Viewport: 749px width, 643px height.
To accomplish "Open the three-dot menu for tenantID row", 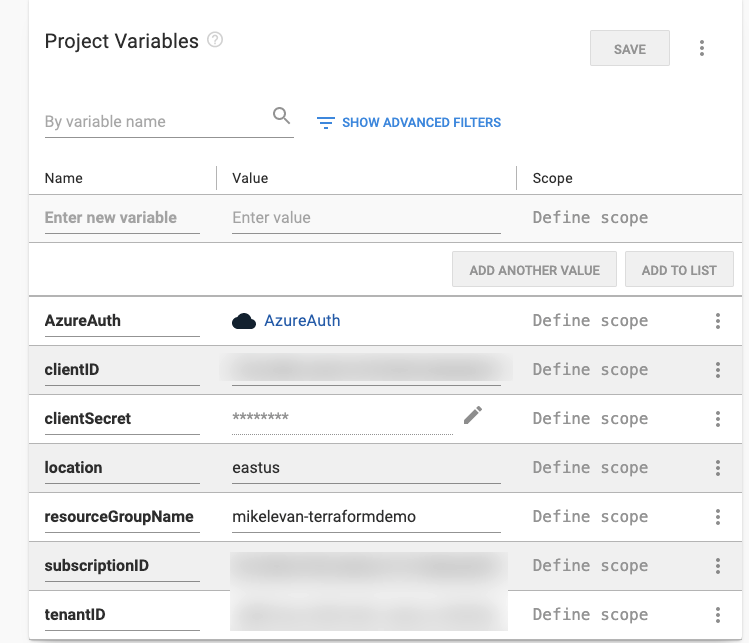I will 718,615.
